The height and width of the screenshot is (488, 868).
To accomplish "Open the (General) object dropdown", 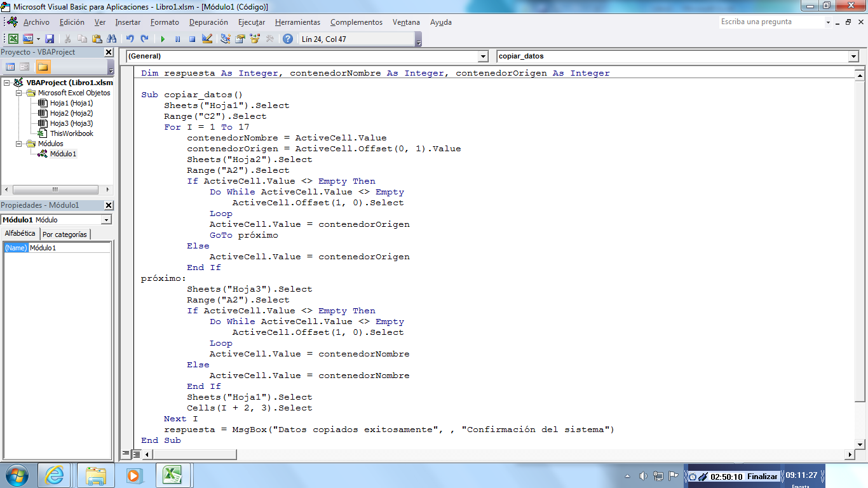I will 484,56.
